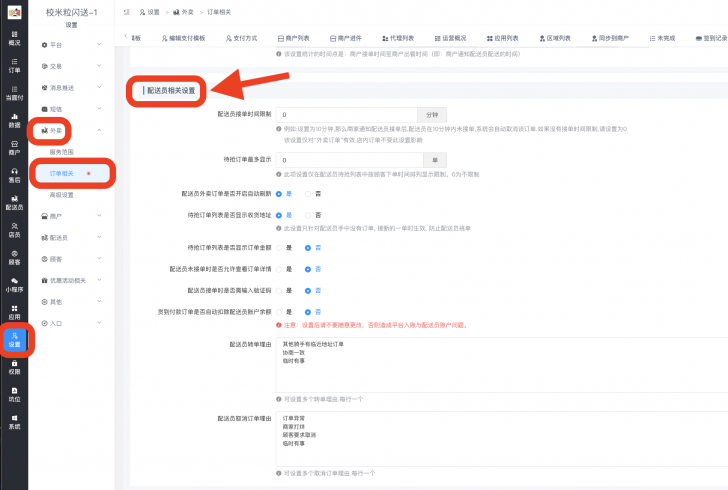This screenshot has height=490, width=728.
Task: Expand the 优惠活动相关 settings group
Action: point(72,280)
